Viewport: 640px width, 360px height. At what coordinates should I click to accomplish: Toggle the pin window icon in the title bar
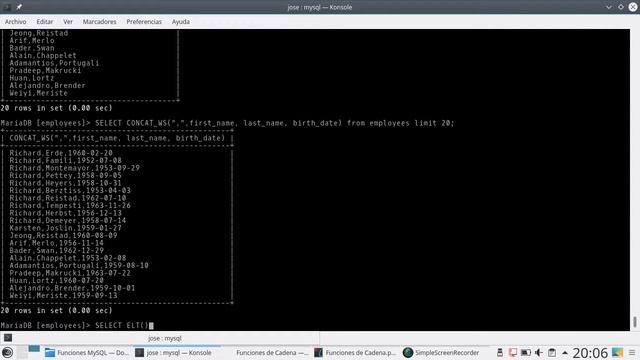(x=19, y=7)
